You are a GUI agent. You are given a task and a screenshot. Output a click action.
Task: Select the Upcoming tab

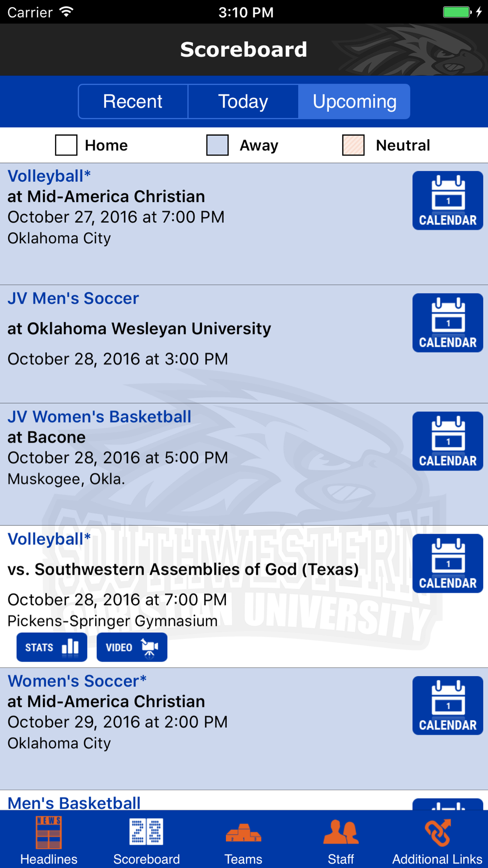pos(354,102)
